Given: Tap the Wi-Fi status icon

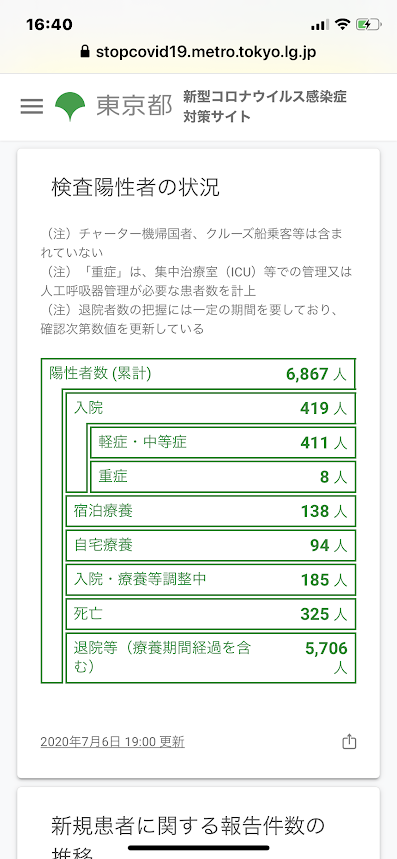Looking at the screenshot, I should (343, 25).
